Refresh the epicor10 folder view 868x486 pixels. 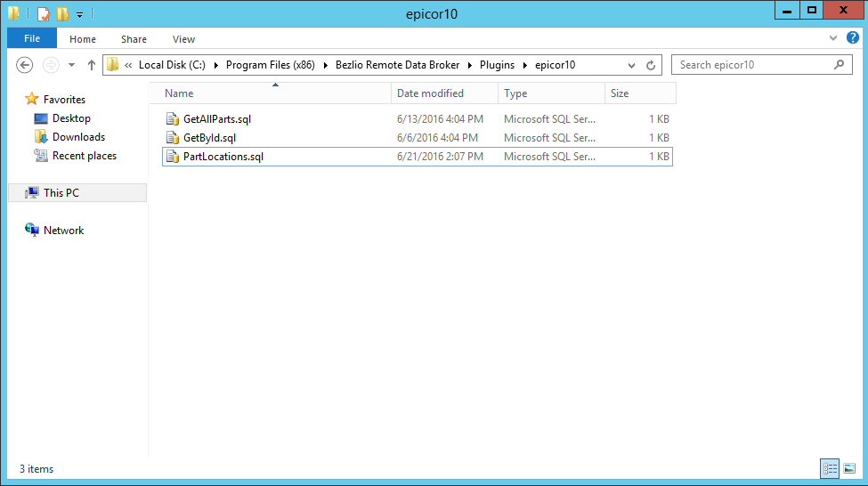[651, 65]
